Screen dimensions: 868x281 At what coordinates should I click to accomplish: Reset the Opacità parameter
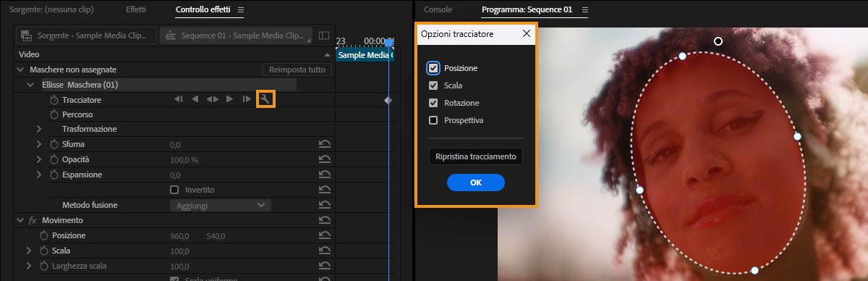325,159
